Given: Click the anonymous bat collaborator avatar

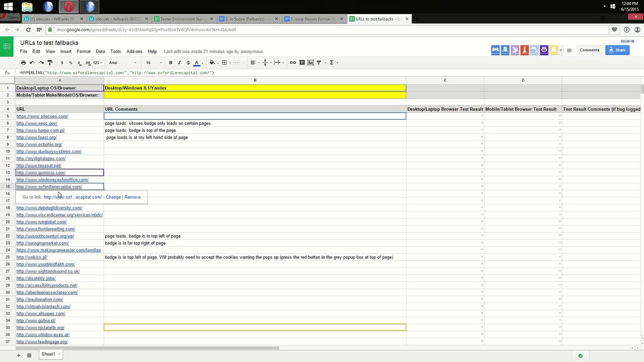Looking at the screenshot, I should click(x=496, y=50).
